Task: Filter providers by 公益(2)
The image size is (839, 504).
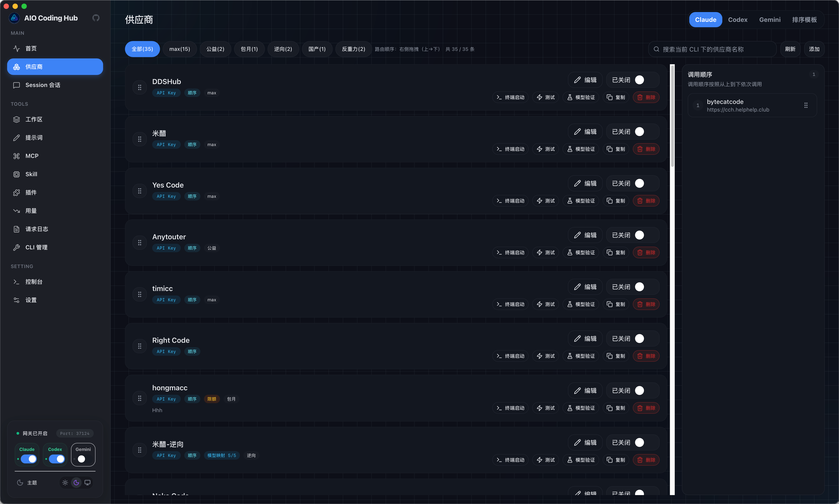Action: click(x=215, y=49)
